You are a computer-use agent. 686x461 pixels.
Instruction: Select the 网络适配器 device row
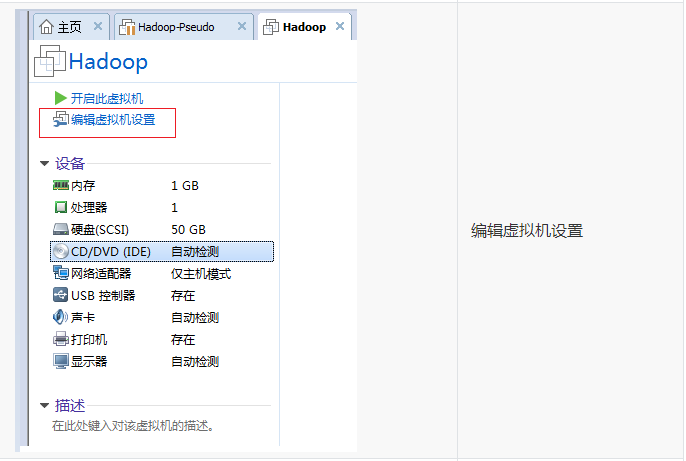[x=161, y=273]
